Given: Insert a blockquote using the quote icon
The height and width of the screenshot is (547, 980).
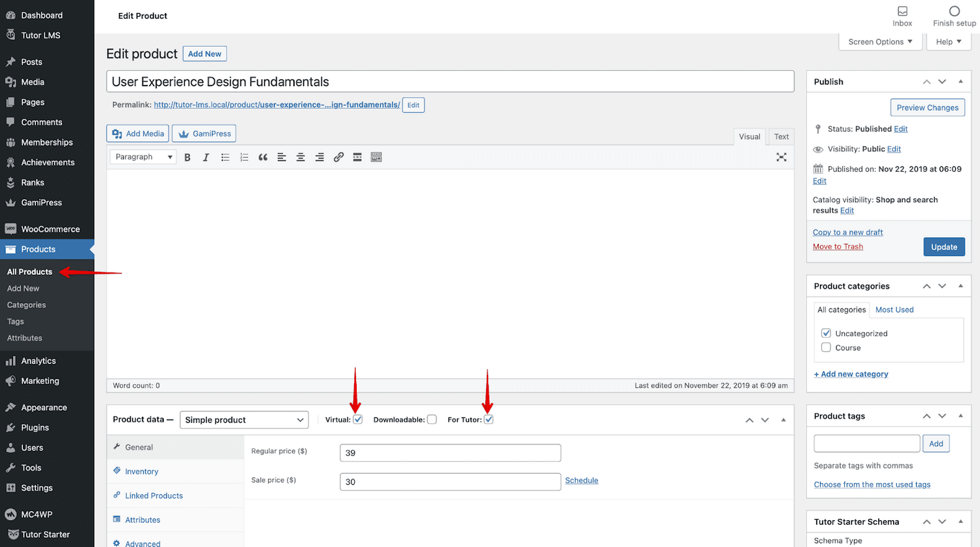Looking at the screenshot, I should tap(263, 157).
